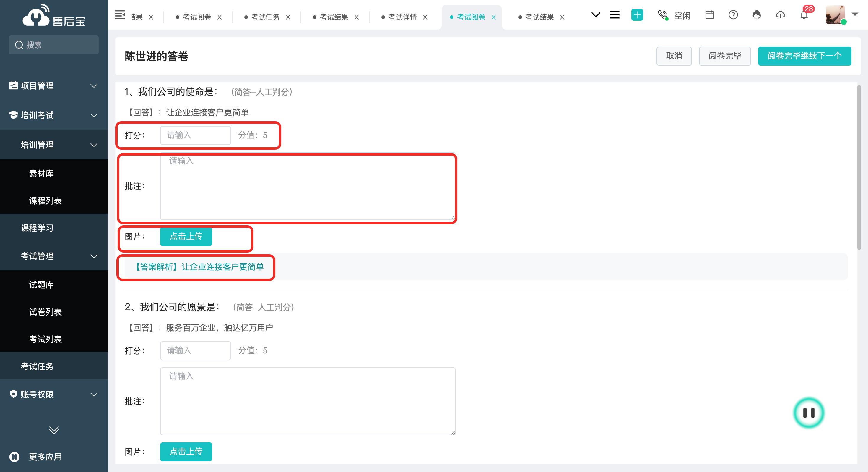Switch to the last 考试结果 tab
The height and width of the screenshot is (472, 868).
tap(539, 17)
